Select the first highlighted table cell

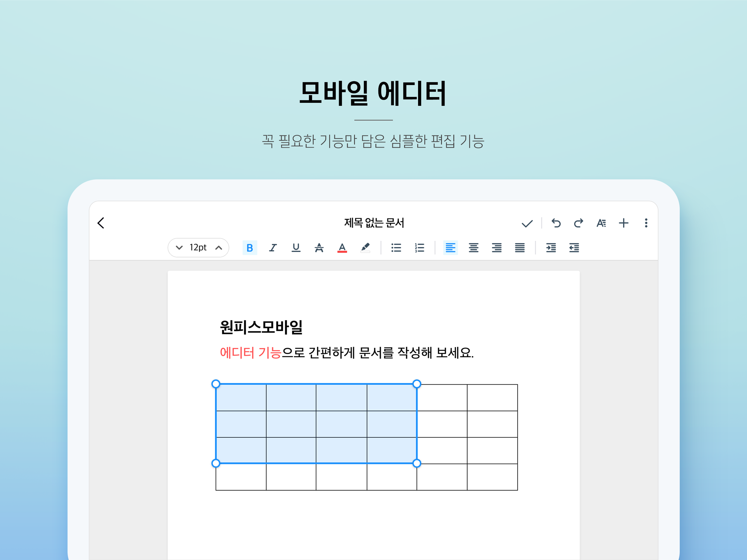(241, 398)
